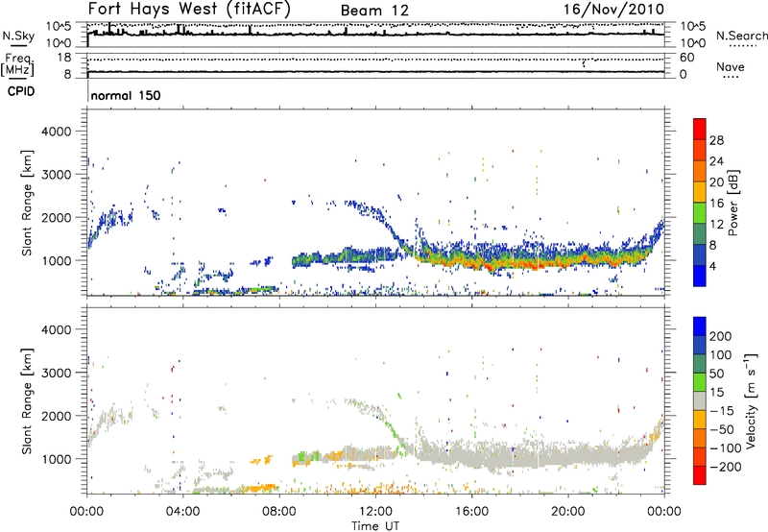The image size is (768, 532).
Task: Select the 'Beam 12' label
Action: pos(374,11)
